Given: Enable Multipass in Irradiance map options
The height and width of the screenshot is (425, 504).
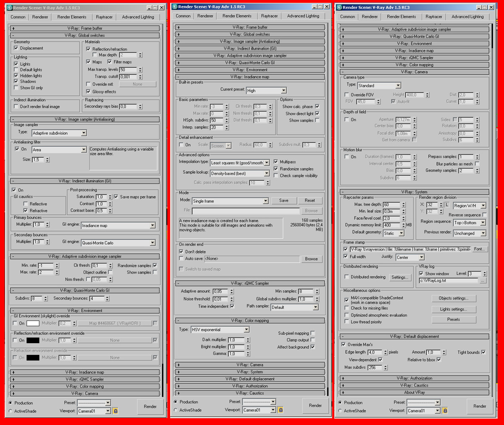Looking at the screenshot, I should tap(276, 162).
